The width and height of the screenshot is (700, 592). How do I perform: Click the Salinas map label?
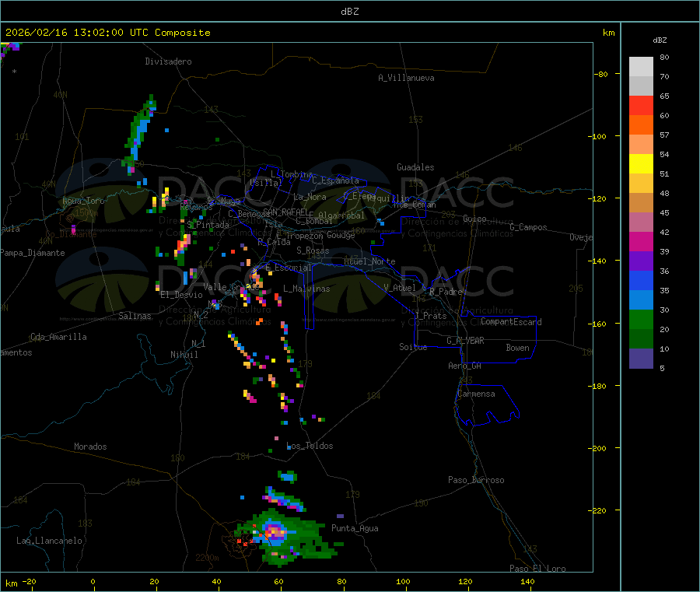(x=135, y=316)
